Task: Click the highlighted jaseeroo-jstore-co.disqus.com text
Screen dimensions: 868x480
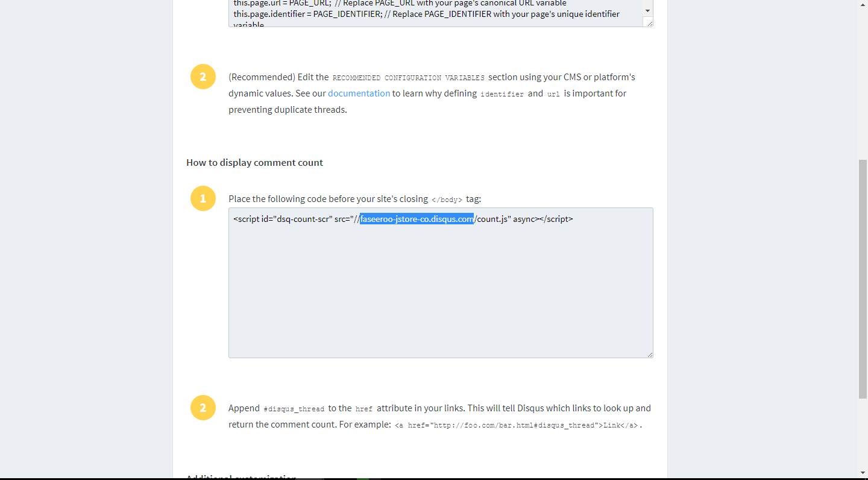Action: [x=417, y=219]
